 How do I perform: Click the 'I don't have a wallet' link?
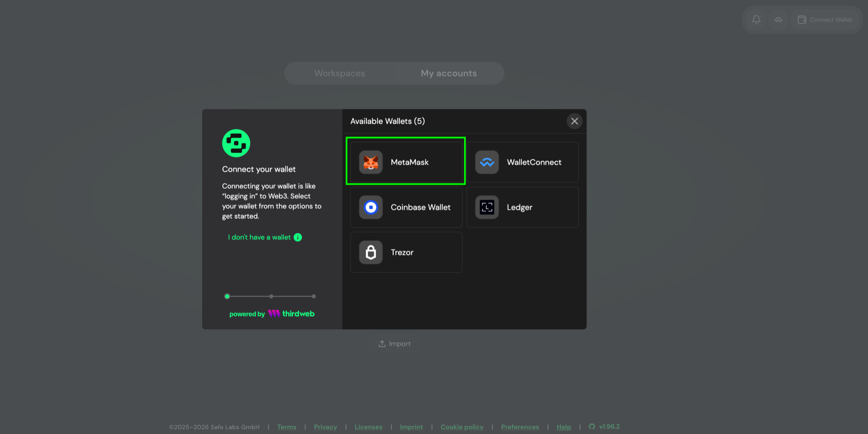259,237
